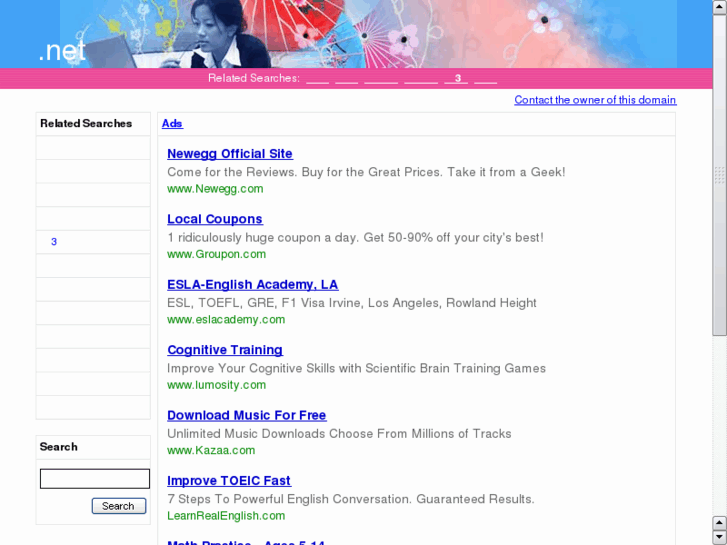Click the vertical scrollbar thumb
Image resolution: width=727 pixels, height=545 pixels.
click(x=720, y=175)
